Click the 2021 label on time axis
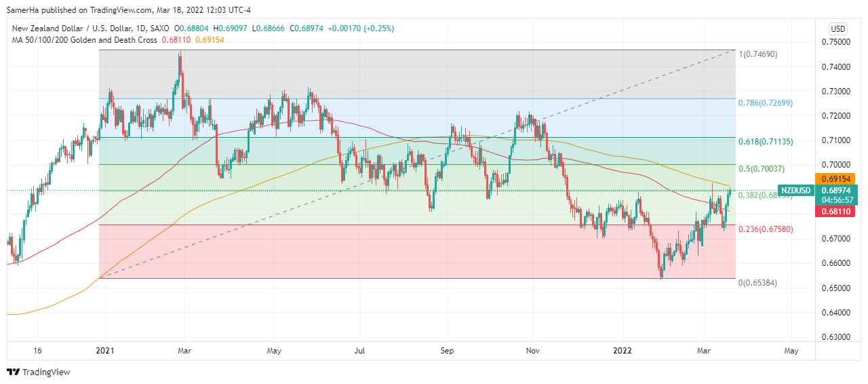 click(105, 351)
